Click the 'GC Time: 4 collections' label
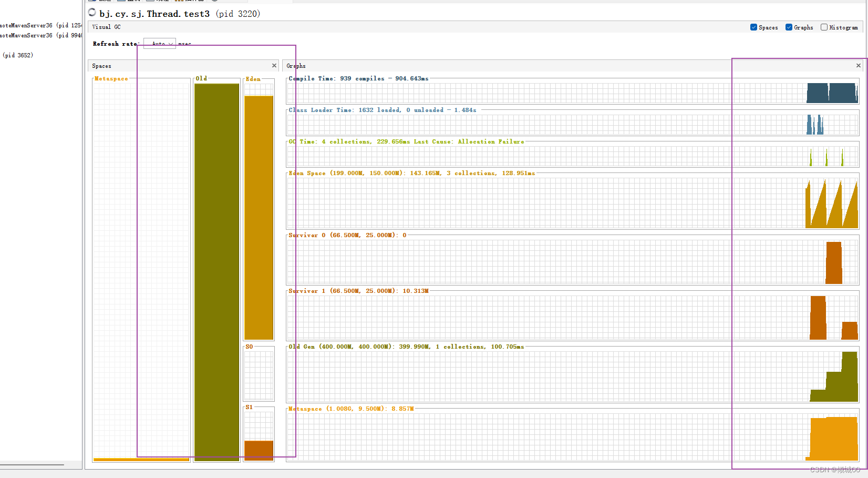 (x=406, y=141)
